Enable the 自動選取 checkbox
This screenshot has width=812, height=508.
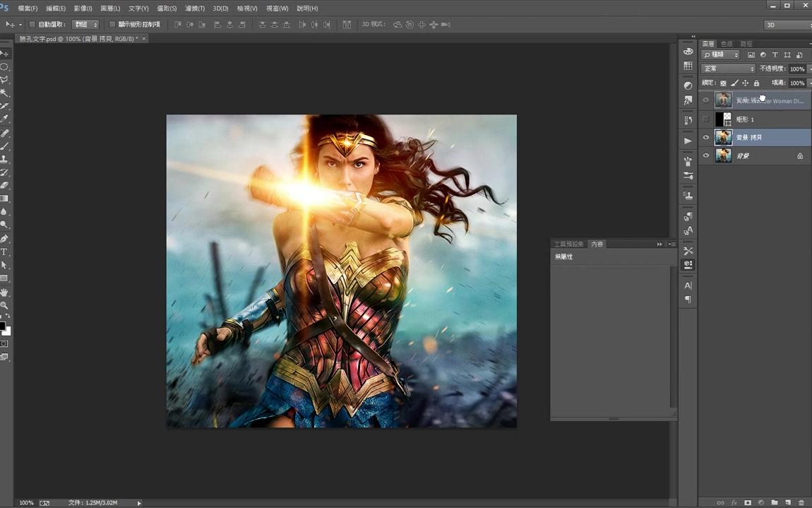point(32,25)
